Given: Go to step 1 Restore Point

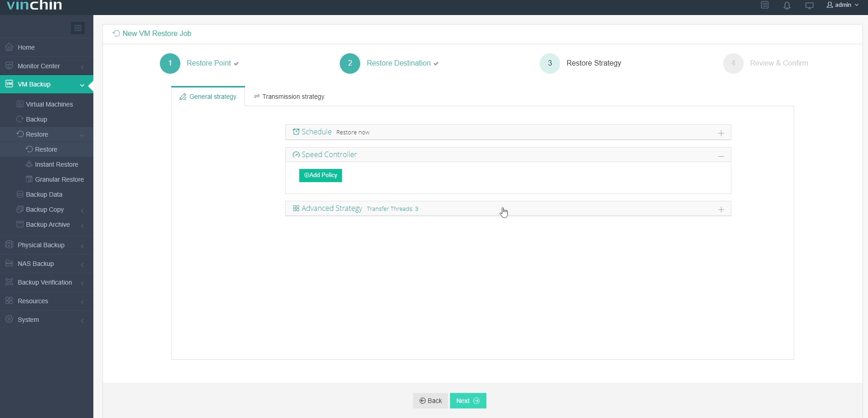Looking at the screenshot, I should click(x=199, y=63).
